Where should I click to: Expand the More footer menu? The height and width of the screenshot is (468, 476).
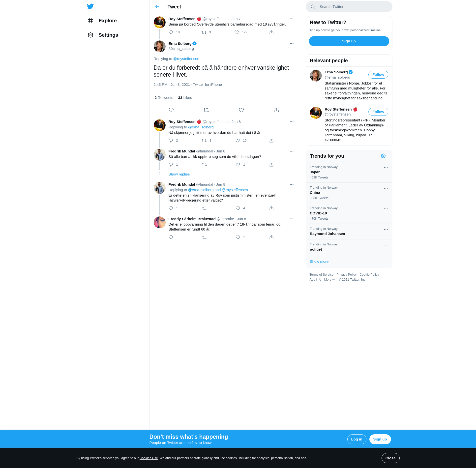coord(329,280)
